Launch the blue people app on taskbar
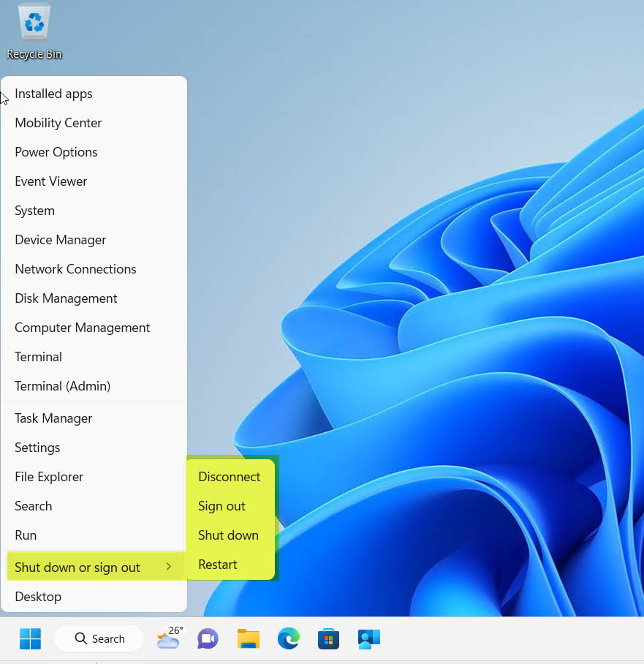This screenshot has width=644, height=664. 368,638
